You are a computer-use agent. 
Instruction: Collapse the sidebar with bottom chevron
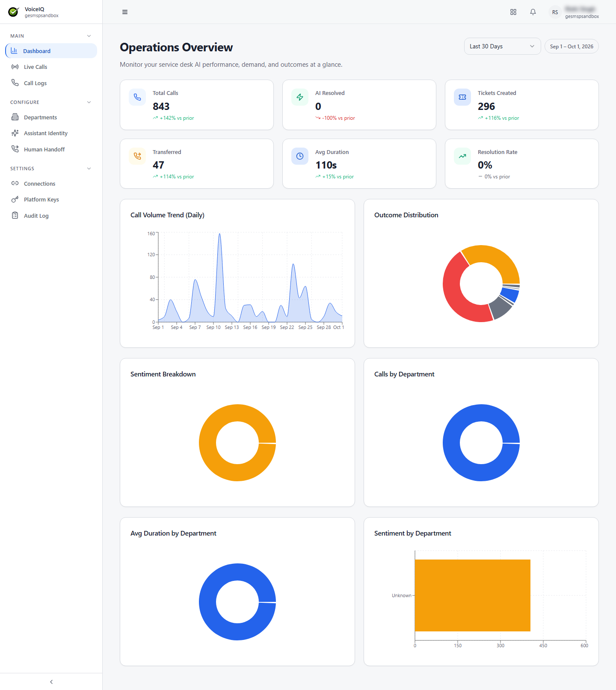point(51,682)
